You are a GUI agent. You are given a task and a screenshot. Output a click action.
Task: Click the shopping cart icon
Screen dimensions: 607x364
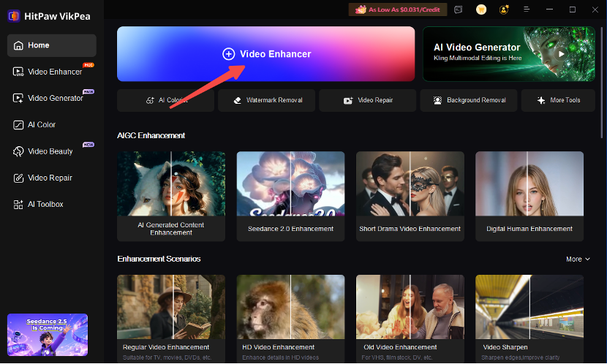480,10
